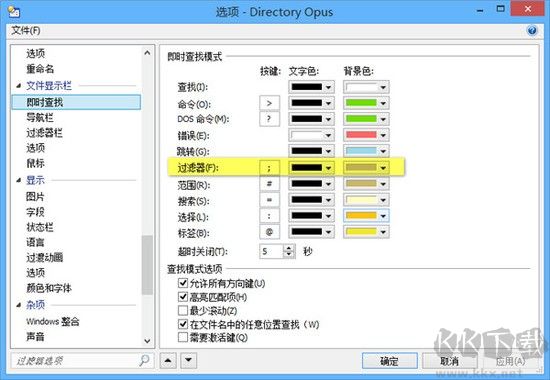550x380 pixels.
Task: Click the help question mark icon
Action: click(532, 31)
